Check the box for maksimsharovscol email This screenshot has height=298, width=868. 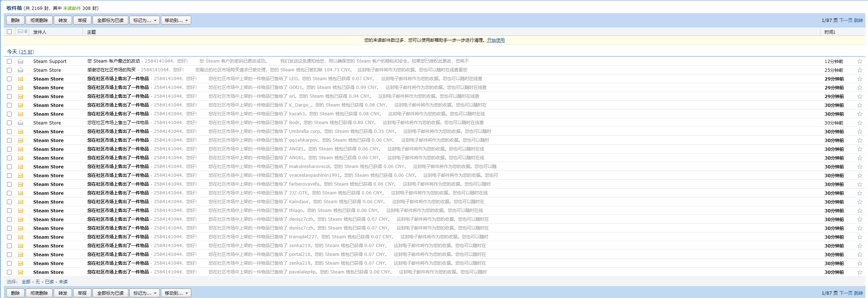pos(10,167)
